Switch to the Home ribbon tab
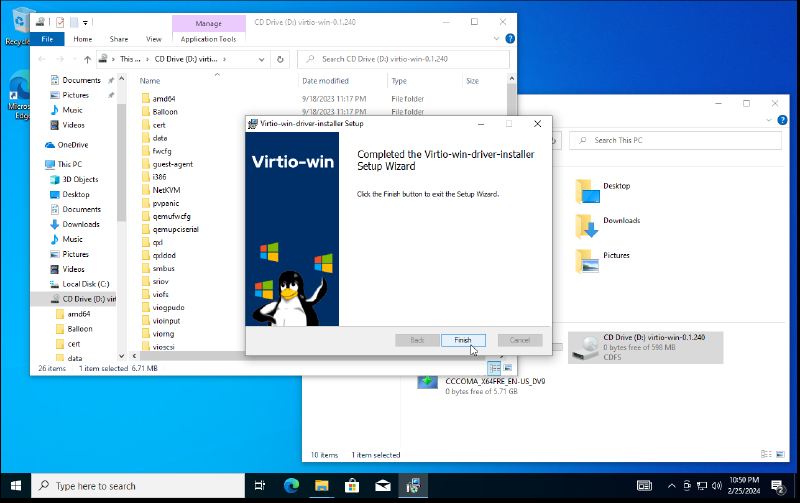The image size is (800, 503). pos(83,39)
